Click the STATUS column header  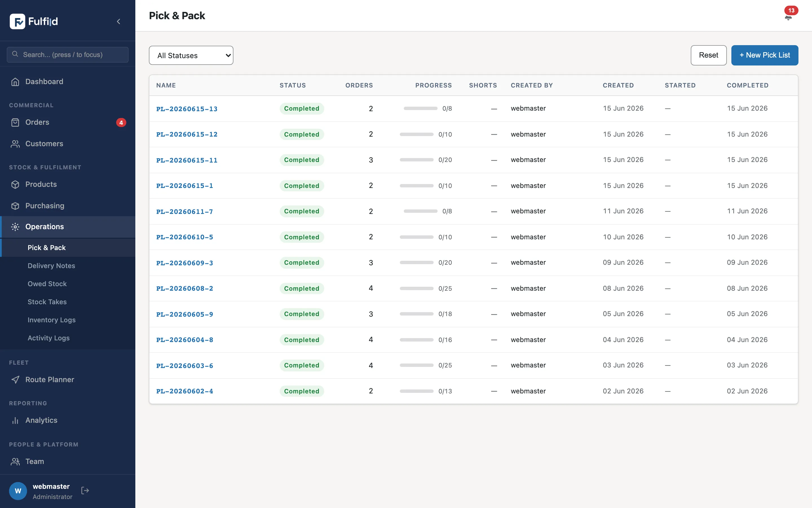(293, 85)
